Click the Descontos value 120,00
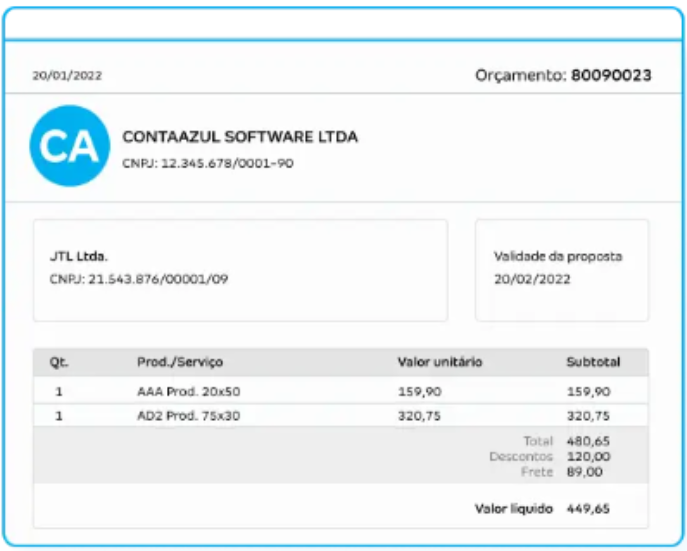This screenshot has height=551, width=687. (588, 456)
